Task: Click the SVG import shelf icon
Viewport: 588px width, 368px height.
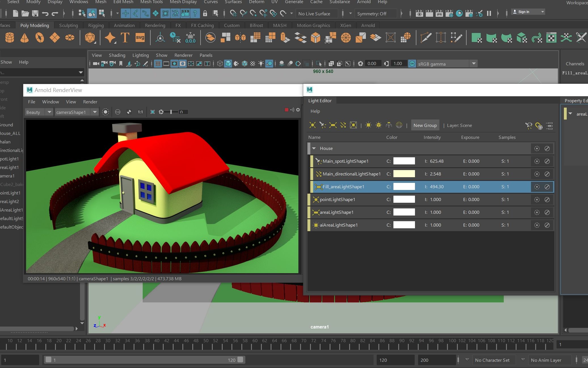Action: tap(140, 38)
